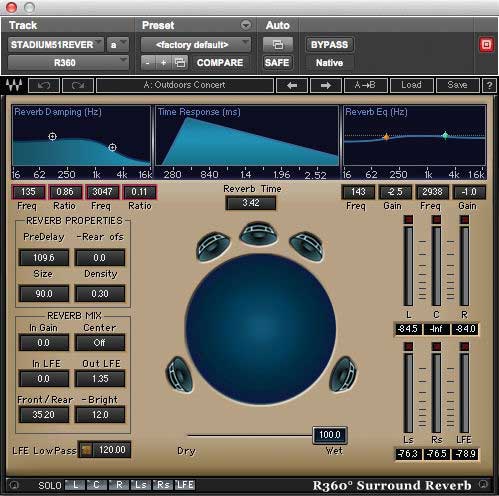The image size is (499, 496).
Task: Click the EQ Gain -2.5 field
Action: (395, 192)
